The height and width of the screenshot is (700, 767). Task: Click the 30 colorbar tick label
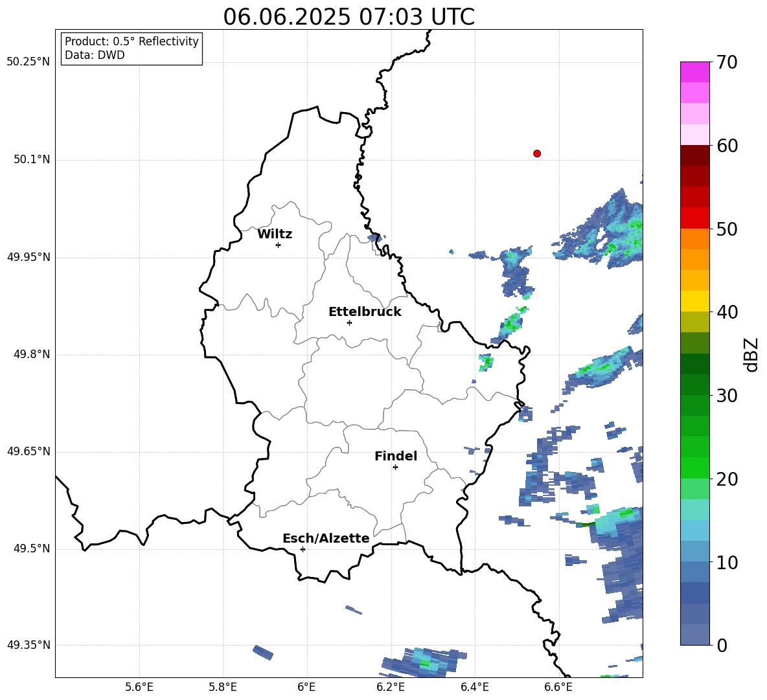[x=727, y=396]
